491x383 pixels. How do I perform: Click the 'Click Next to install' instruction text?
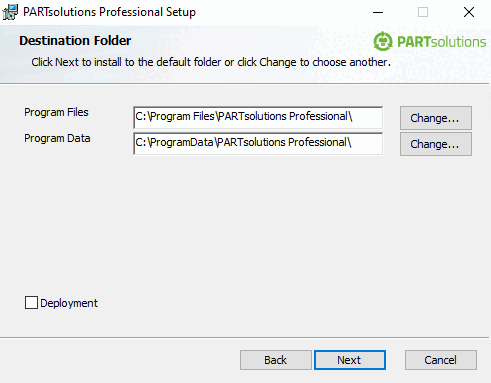(x=211, y=62)
